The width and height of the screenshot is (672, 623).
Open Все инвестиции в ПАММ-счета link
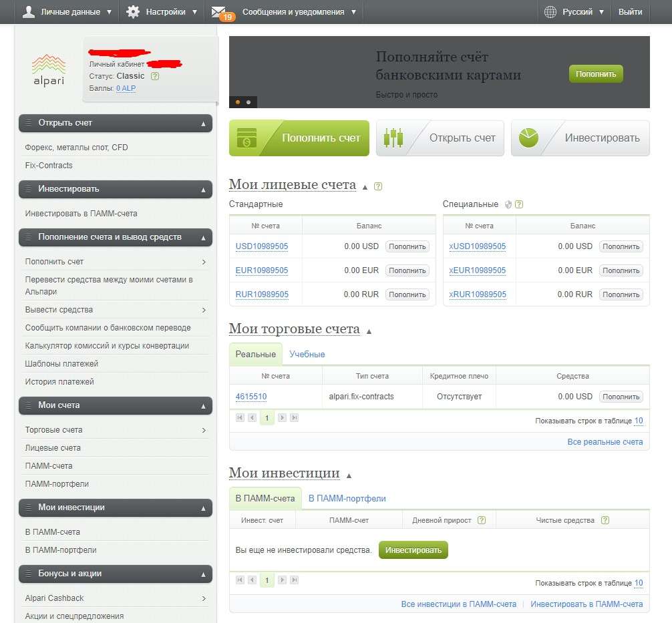coord(458,604)
